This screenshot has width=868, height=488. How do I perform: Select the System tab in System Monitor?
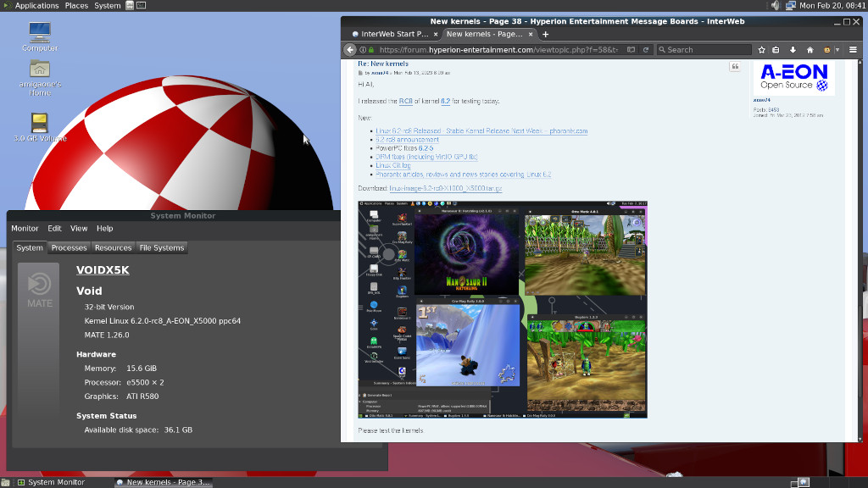(30, 248)
